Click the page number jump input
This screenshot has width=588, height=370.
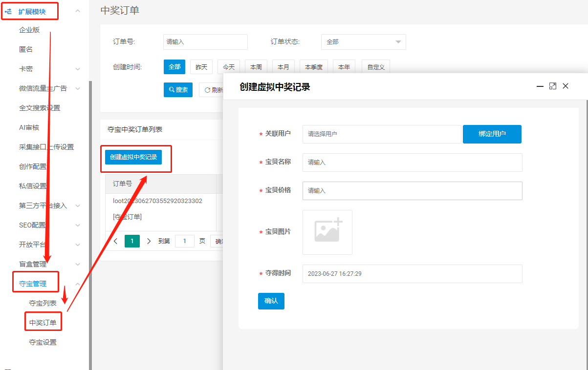point(185,241)
